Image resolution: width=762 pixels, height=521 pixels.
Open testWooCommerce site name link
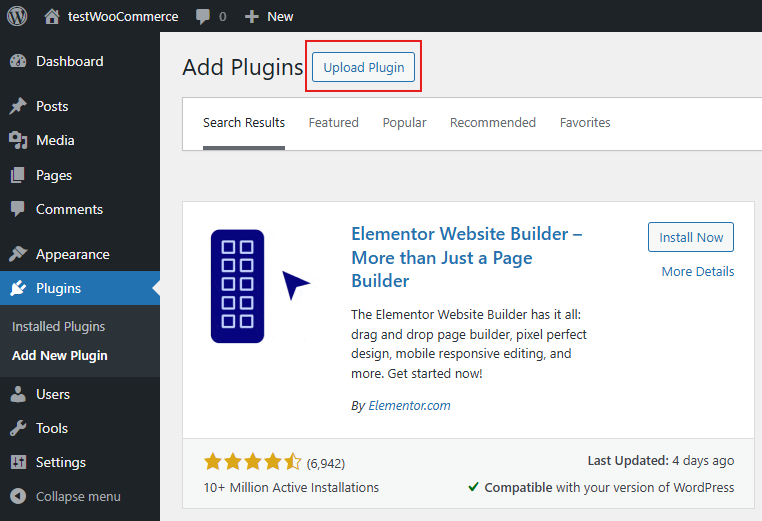point(123,17)
